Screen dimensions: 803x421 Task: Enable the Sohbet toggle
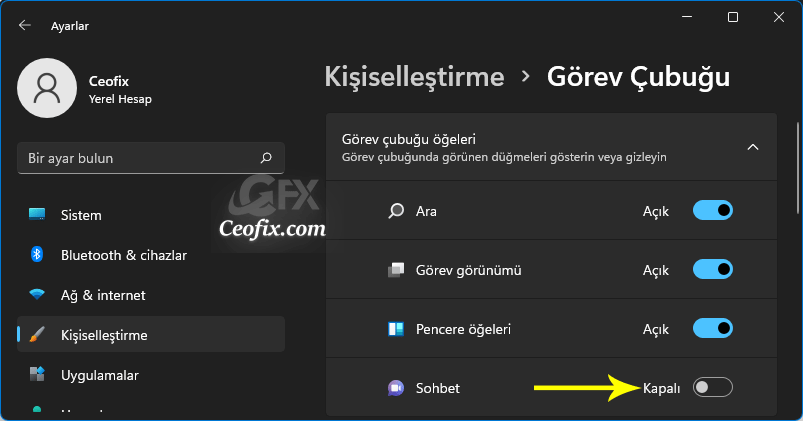click(713, 387)
